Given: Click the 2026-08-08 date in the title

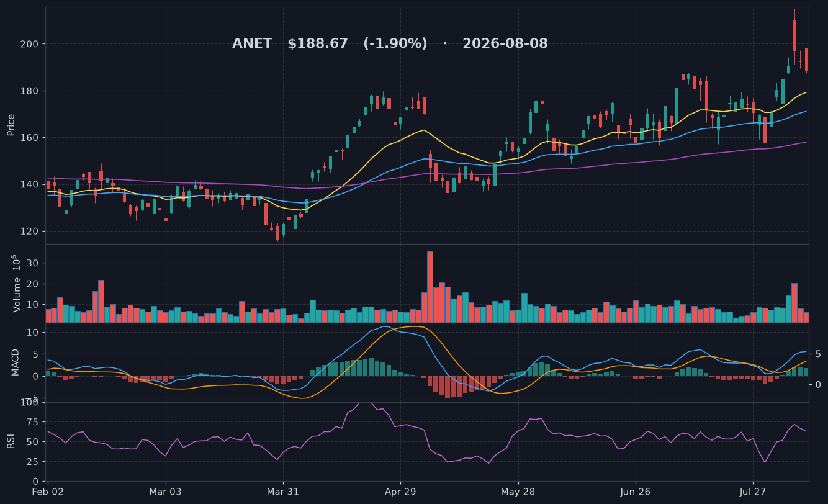Looking at the screenshot, I should click(x=505, y=44).
